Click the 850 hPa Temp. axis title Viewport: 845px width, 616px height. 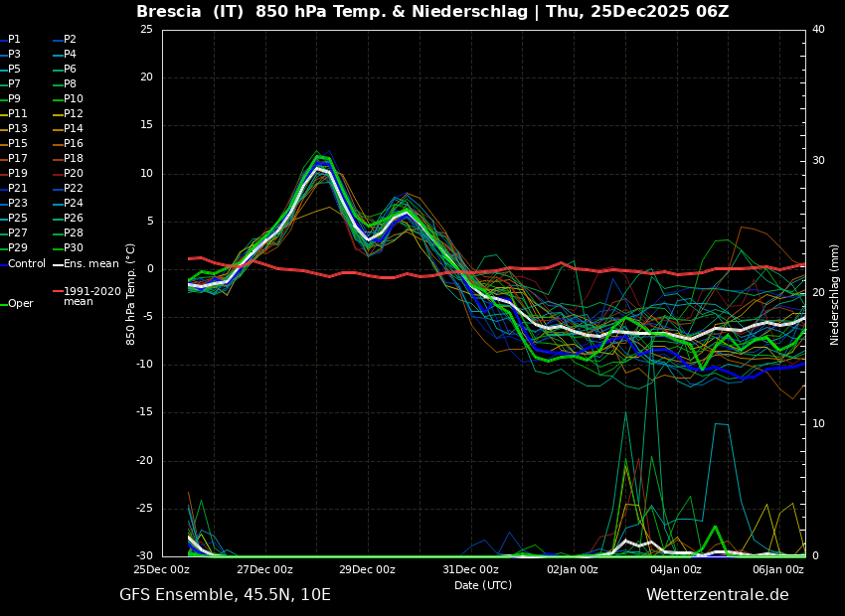point(131,294)
